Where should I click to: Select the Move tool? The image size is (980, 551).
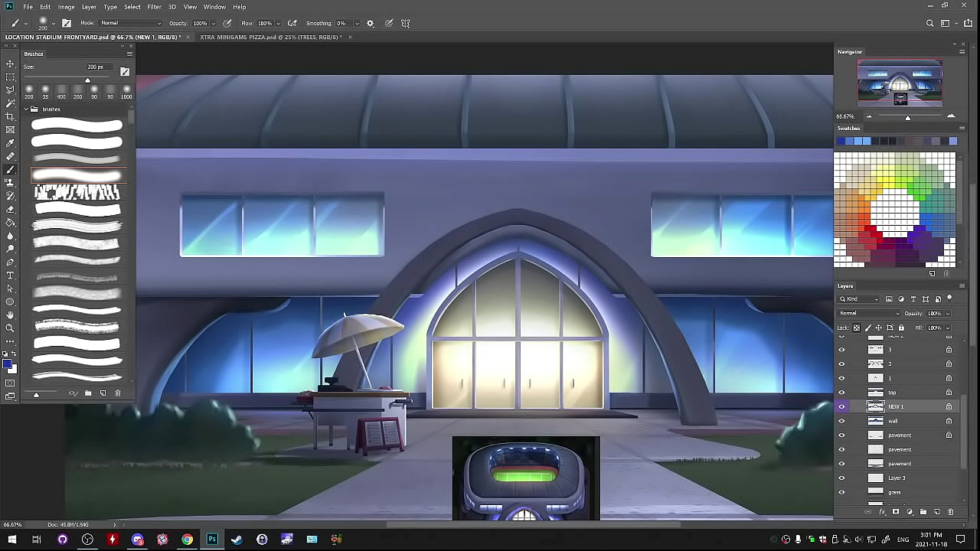[10, 64]
